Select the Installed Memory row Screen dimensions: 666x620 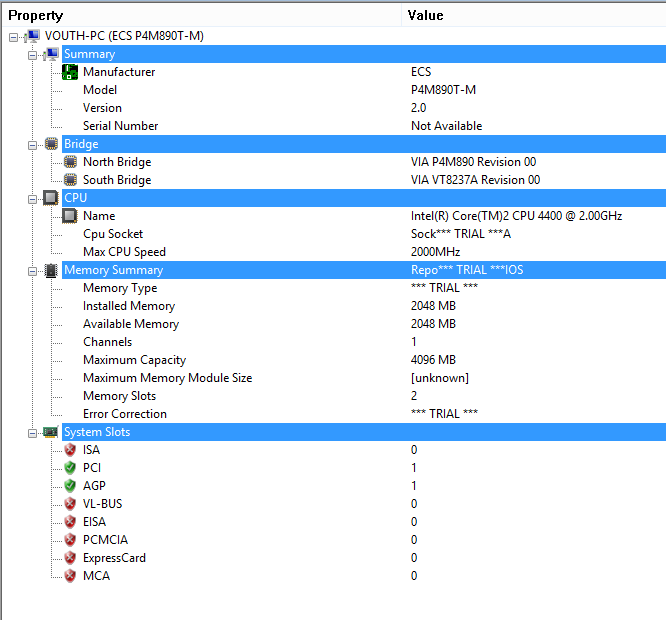tap(364, 306)
